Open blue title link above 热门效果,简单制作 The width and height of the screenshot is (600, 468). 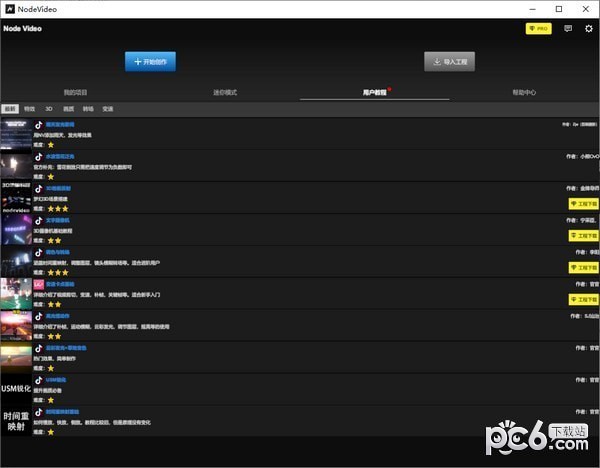(x=66, y=348)
